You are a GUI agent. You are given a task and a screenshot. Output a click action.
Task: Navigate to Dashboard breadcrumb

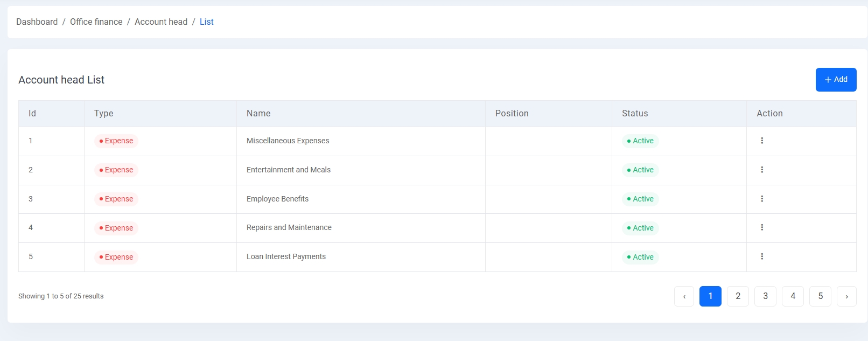pyautogui.click(x=37, y=22)
